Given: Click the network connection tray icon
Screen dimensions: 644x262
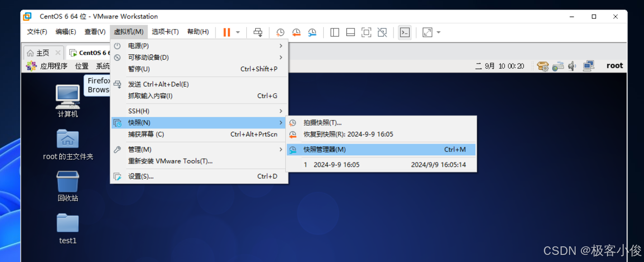Looking at the screenshot, I should click(x=588, y=66).
